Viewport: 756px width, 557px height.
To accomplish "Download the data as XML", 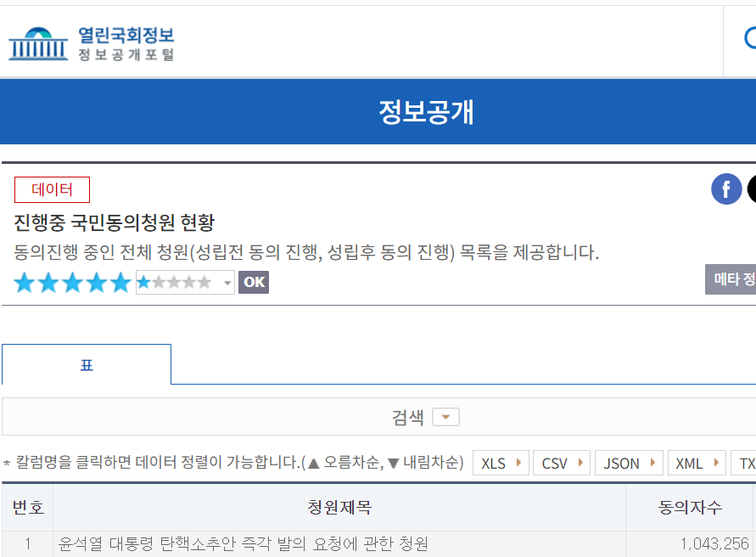I will (692, 463).
